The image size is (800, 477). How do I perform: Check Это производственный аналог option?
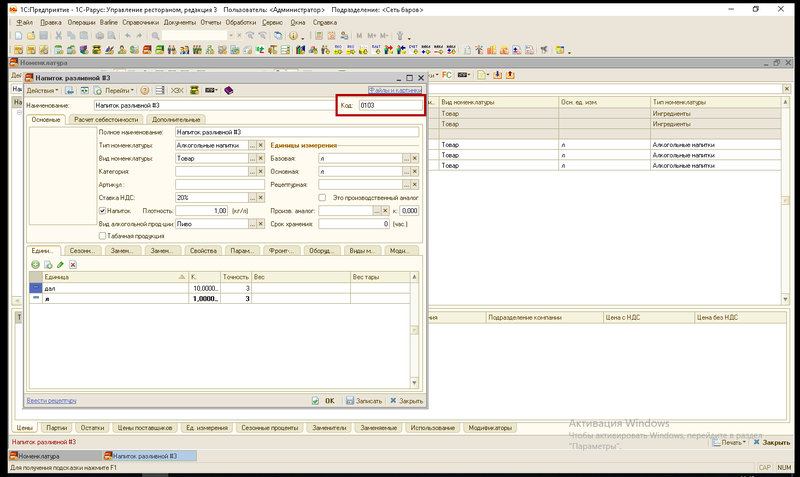[322, 197]
